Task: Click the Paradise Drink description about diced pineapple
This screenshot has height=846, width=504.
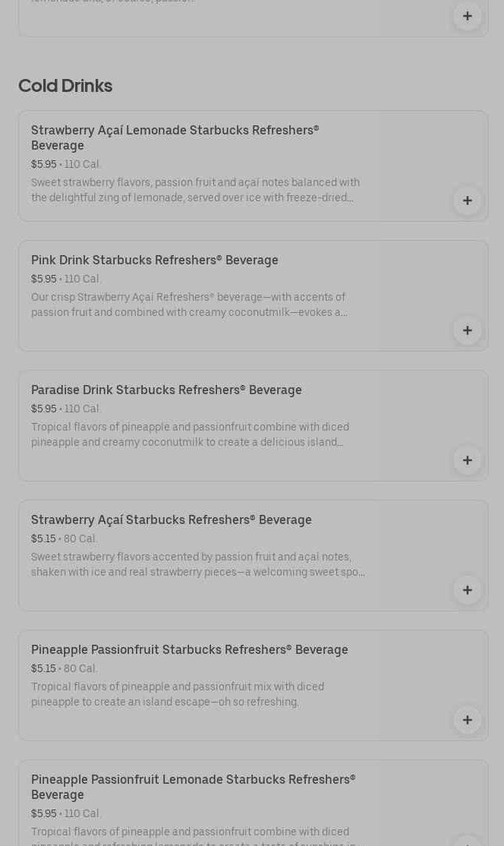Action: [x=190, y=435]
